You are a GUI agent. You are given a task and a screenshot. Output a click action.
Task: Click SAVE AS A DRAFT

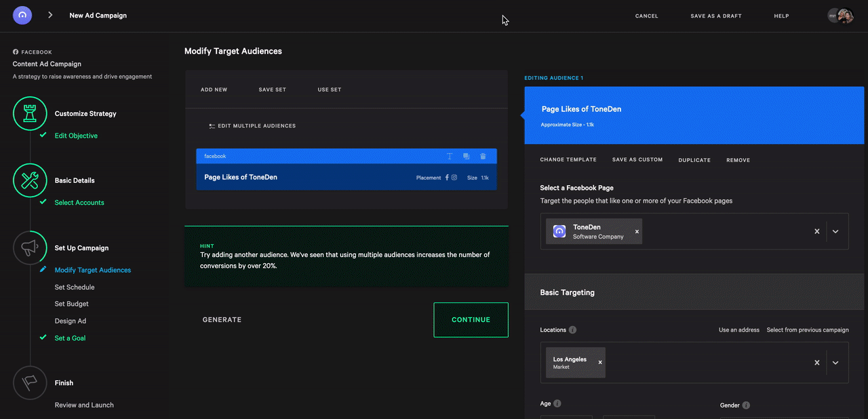pyautogui.click(x=716, y=16)
